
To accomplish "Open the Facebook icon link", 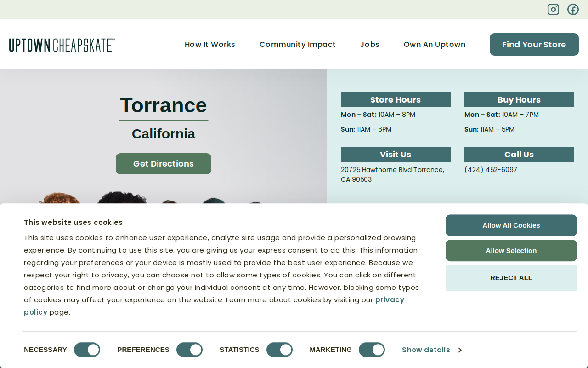I will (x=573, y=9).
